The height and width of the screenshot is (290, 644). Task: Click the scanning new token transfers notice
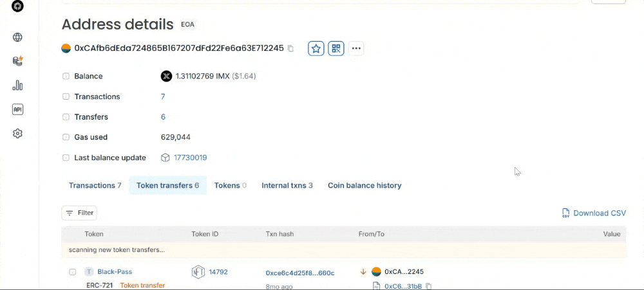click(x=344, y=249)
